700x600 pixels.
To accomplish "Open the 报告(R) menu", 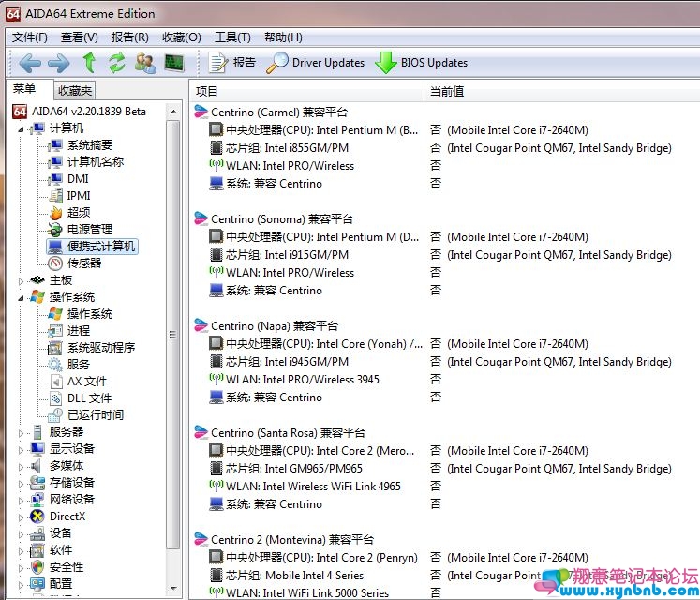I will pos(130,37).
